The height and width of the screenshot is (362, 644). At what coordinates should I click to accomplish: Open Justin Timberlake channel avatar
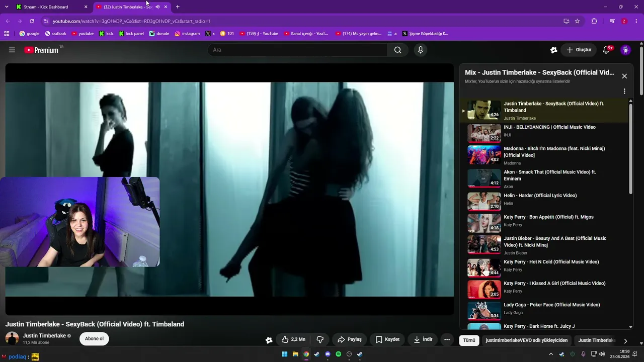[12, 338]
